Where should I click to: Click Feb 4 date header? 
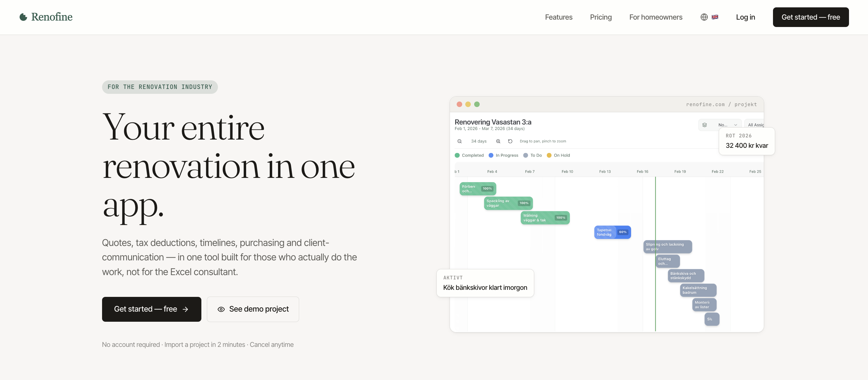click(x=492, y=172)
